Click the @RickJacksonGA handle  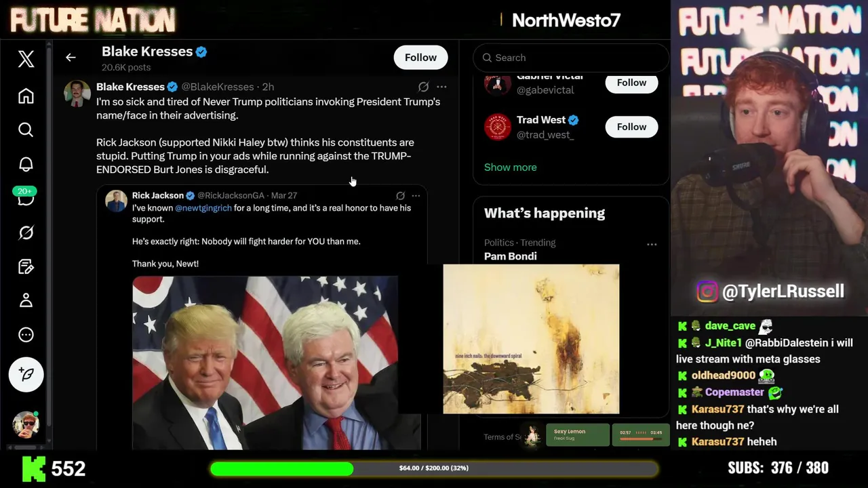coord(231,195)
